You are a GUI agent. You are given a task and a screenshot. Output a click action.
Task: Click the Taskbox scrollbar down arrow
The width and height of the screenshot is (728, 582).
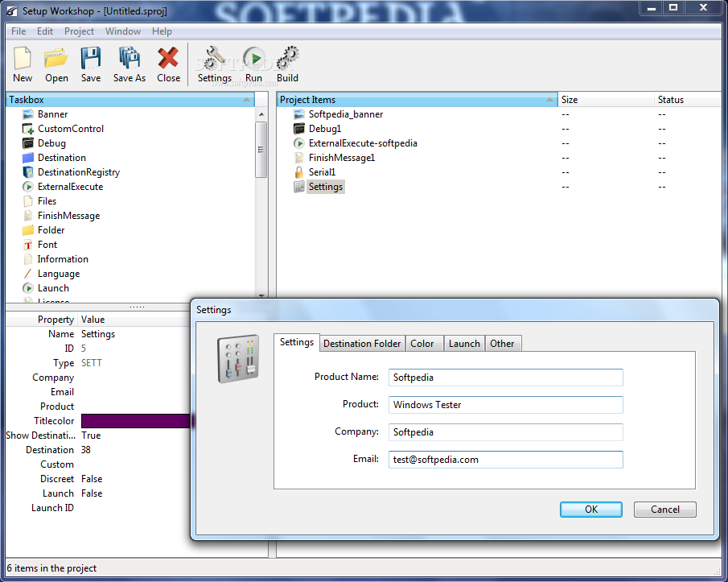click(x=261, y=295)
